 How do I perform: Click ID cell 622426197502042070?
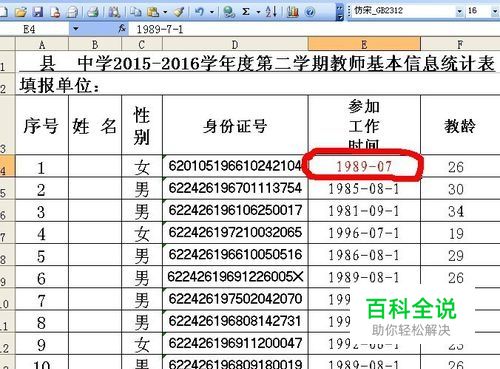coord(235,299)
